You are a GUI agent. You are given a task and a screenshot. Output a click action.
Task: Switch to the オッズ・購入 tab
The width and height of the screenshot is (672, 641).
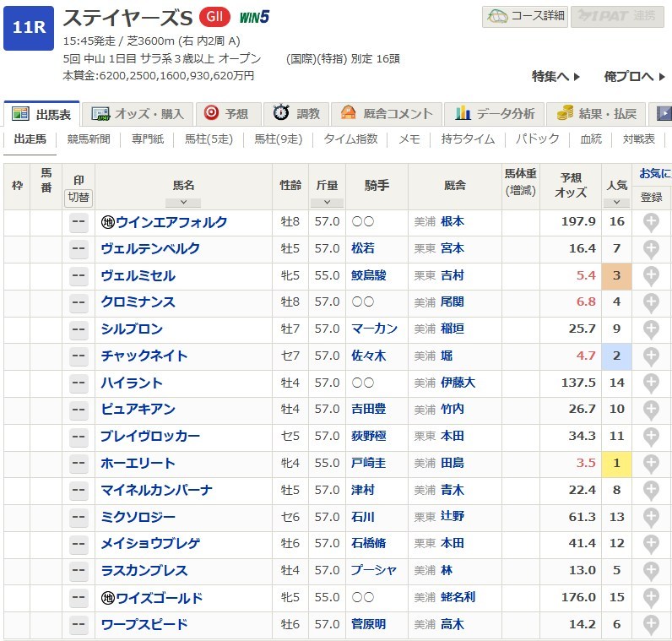(x=141, y=113)
